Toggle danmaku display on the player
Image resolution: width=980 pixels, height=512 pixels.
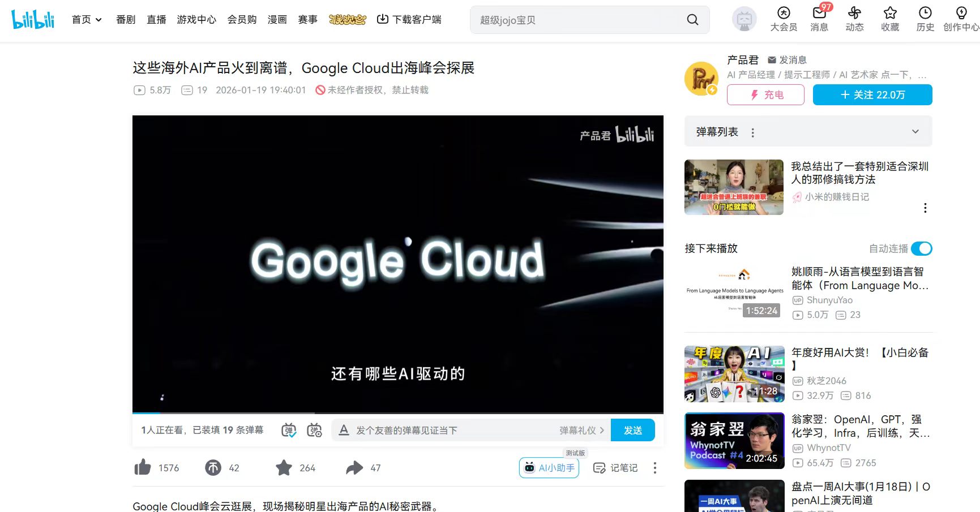(288, 430)
